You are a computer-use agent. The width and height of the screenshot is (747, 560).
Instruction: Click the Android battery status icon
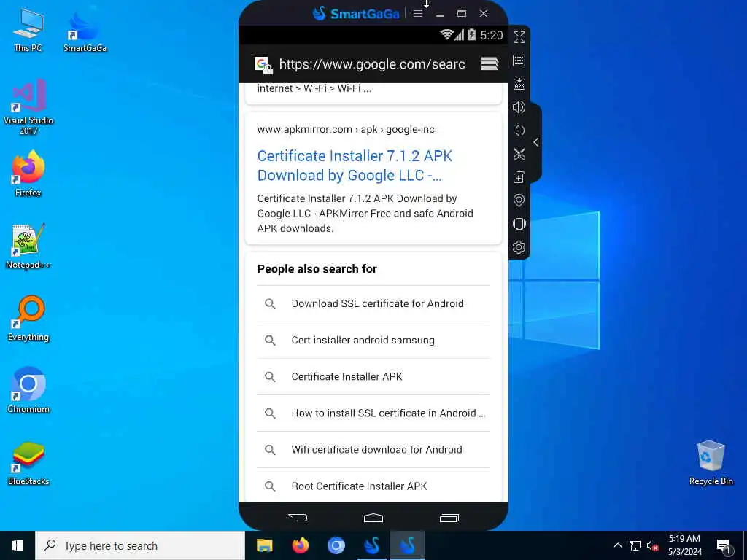471,35
